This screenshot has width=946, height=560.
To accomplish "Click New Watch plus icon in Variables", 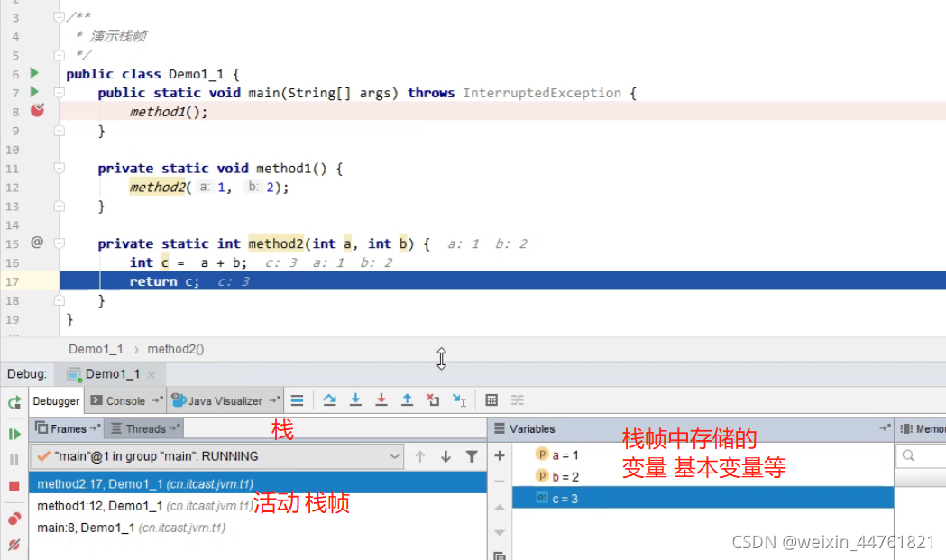I will click(500, 455).
